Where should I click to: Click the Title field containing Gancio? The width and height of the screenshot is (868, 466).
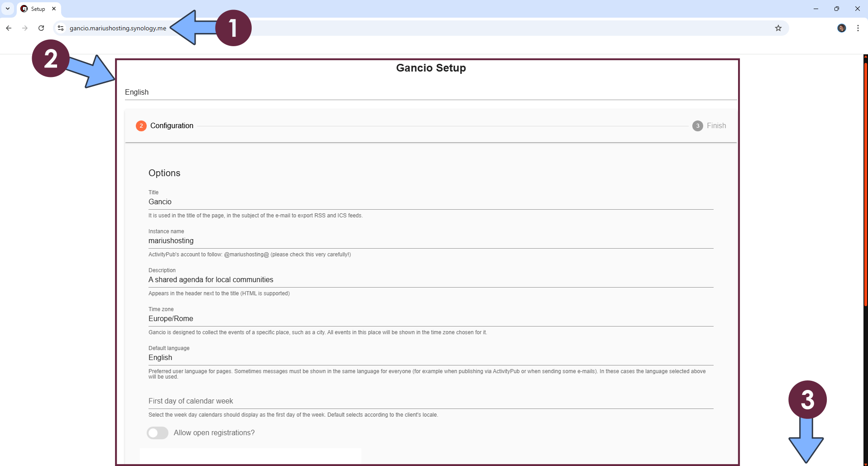431,202
